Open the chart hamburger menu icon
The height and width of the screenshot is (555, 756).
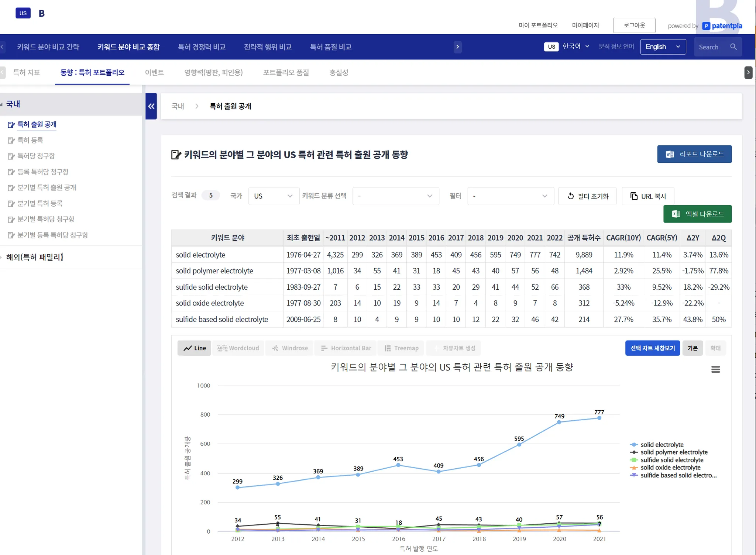coord(715,369)
